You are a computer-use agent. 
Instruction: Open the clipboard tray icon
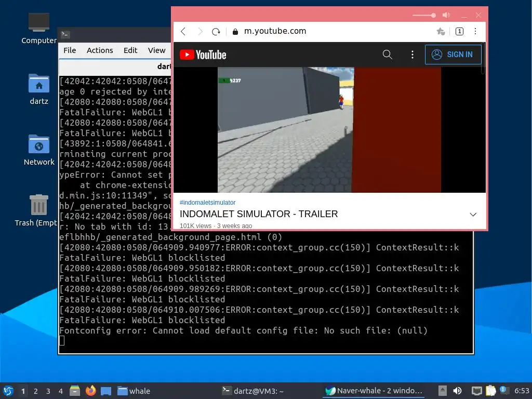click(x=490, y=391)
